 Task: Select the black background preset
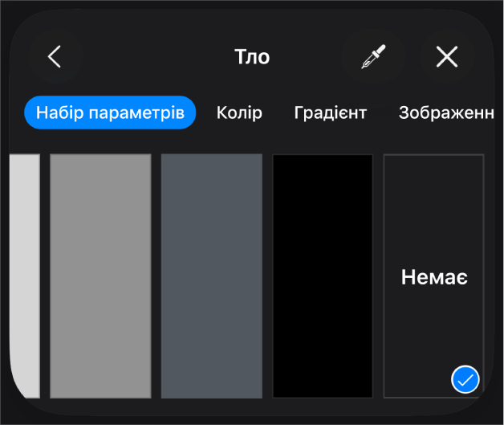click(x=323, y=276)
